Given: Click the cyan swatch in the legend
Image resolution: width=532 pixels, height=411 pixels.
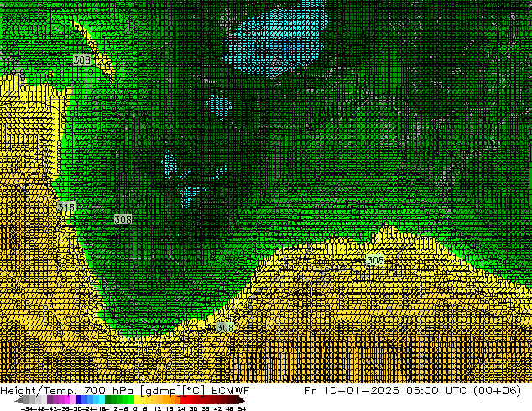Looking at the screenshot, I should [102, 399].
